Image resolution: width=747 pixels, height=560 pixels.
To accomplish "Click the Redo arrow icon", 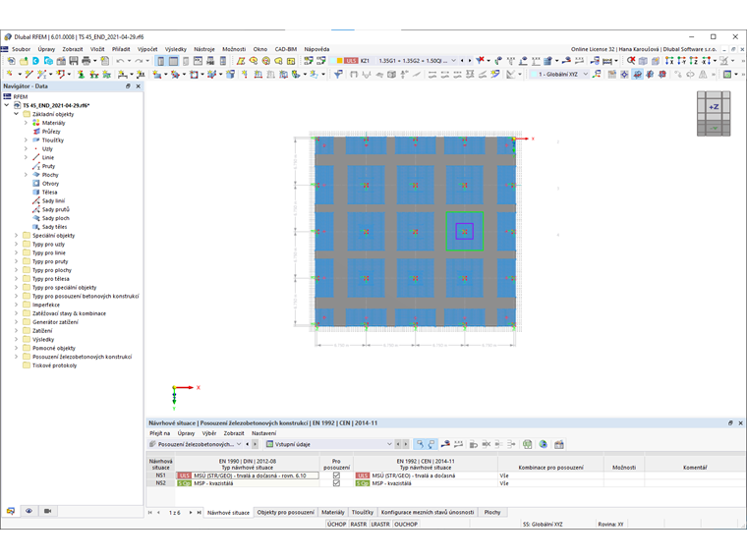I will 139,61.
